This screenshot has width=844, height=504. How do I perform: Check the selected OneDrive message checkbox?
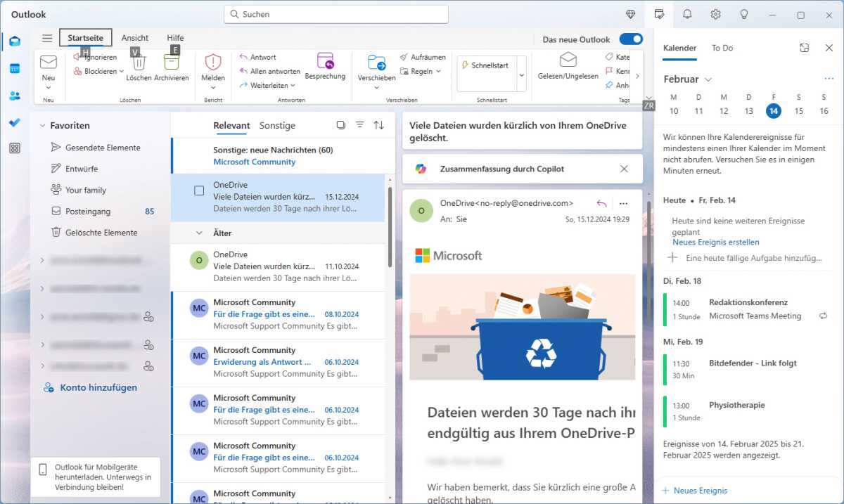click(x=199, y=190)
